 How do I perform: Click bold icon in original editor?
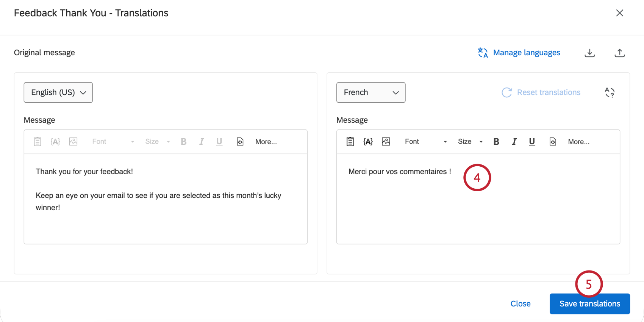coord(183,142)
